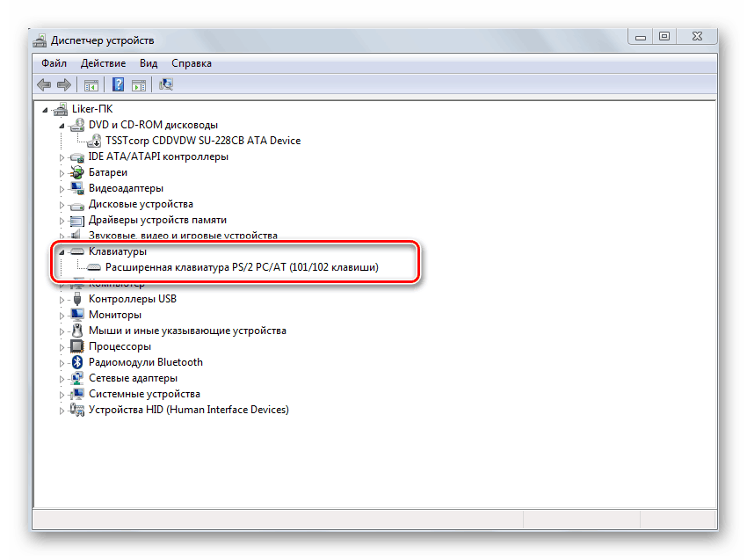Image resolution: width=747 pixels, height=560 pixels.
Task: Click the Драйверы устройств памяти icon
Action: (77, 220)
